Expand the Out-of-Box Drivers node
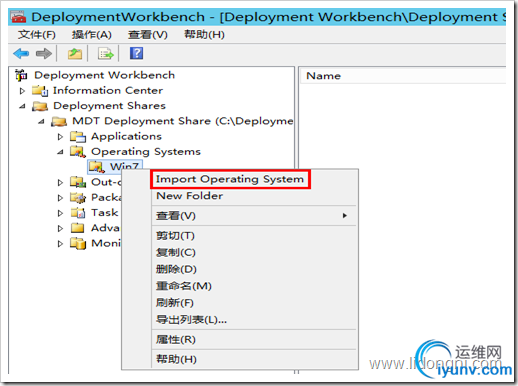This screenshot has width=518, height=386. (60, 182)
